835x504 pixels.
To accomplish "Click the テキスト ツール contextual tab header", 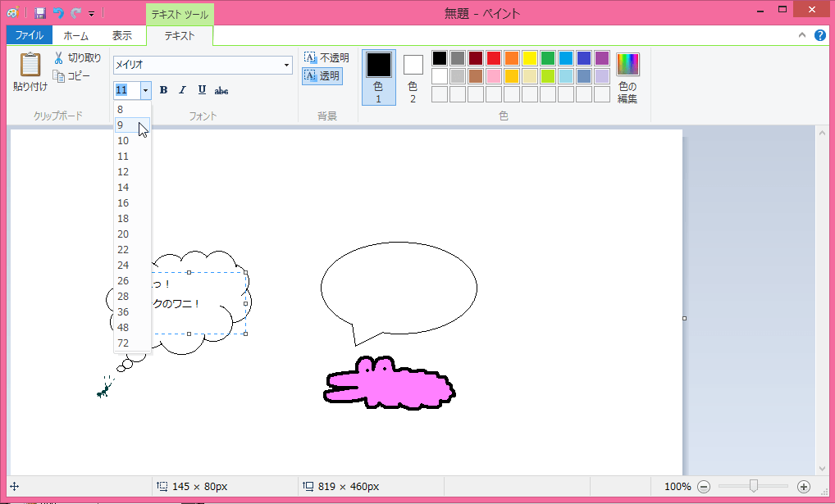I will click(180, 15).
